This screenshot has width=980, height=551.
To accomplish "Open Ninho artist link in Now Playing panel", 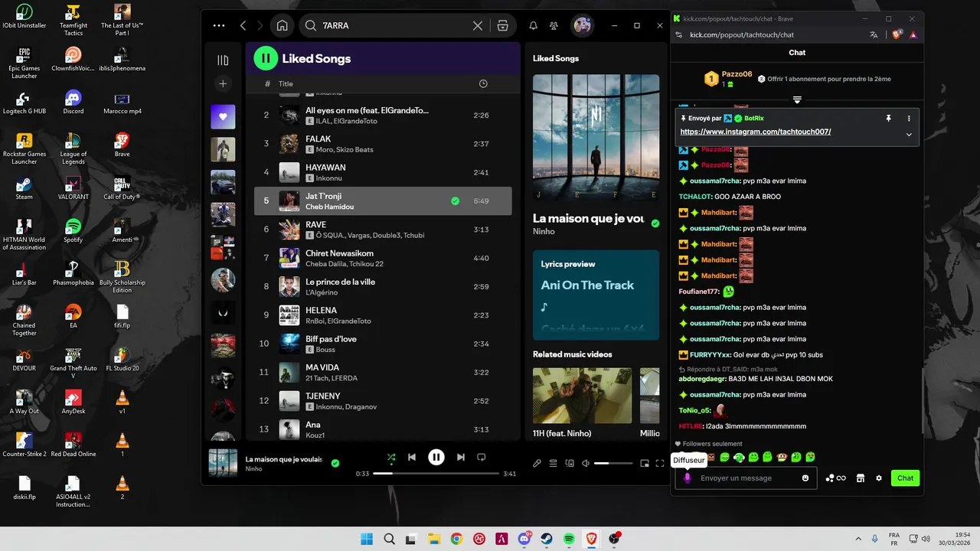I will [x=543, y=231].
